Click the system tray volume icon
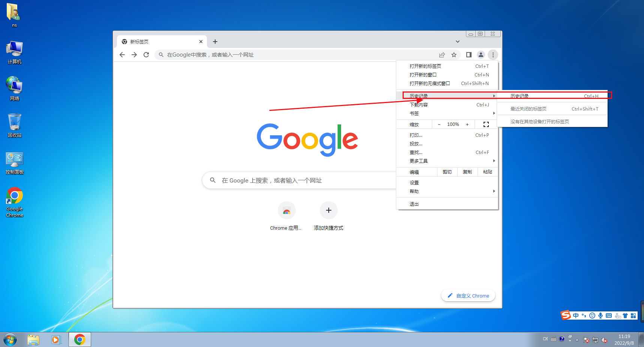The image size is (644, 347). pos(604,340)
